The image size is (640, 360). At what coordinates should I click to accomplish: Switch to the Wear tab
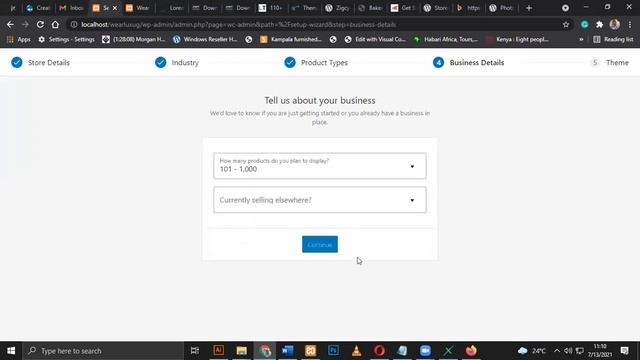[x=138, y=8]
